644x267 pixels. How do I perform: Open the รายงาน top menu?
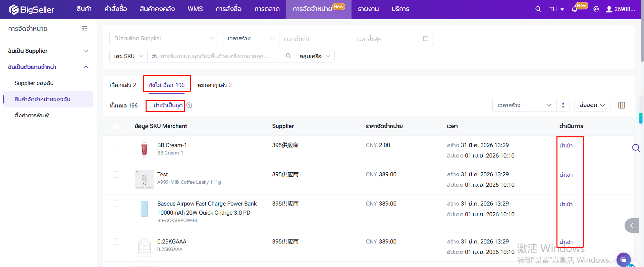coord(368,9)
